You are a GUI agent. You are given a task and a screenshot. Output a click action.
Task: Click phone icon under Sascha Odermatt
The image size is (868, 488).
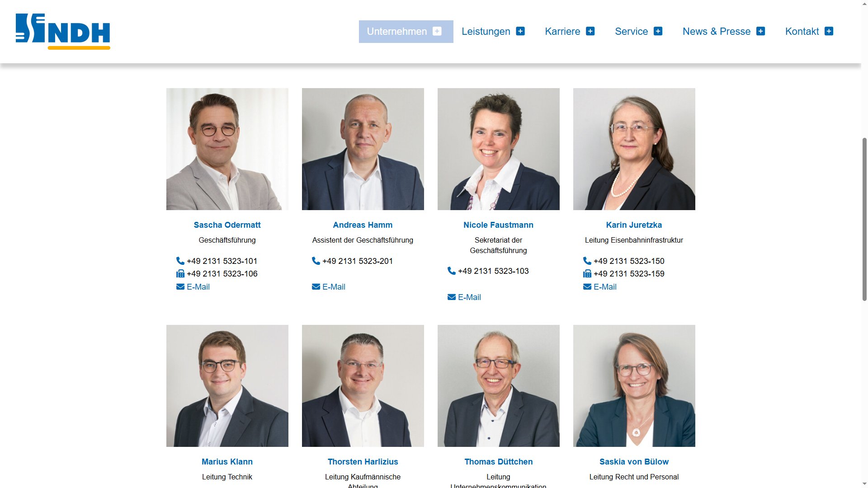180,261
